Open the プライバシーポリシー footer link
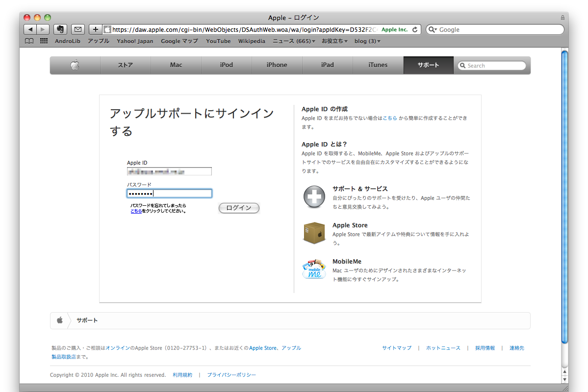This screenshot has width=588, height=392. (x=231, y=375)
